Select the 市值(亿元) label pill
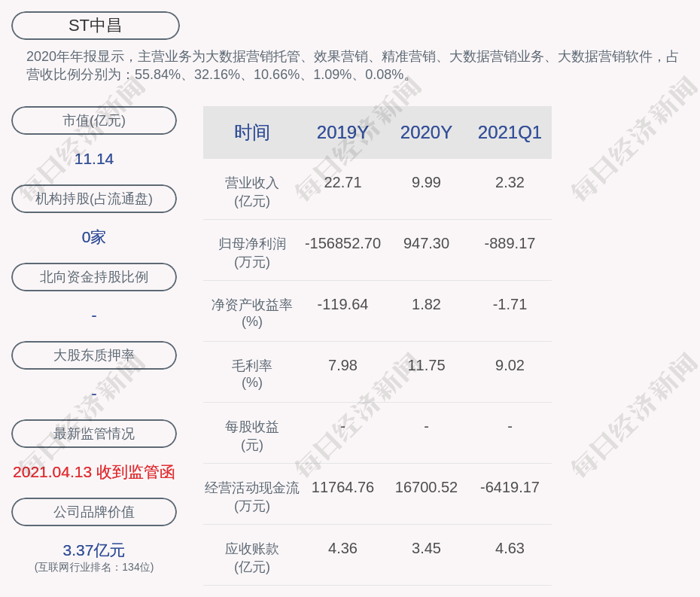The image size is (700, 597). coord(94,120)
